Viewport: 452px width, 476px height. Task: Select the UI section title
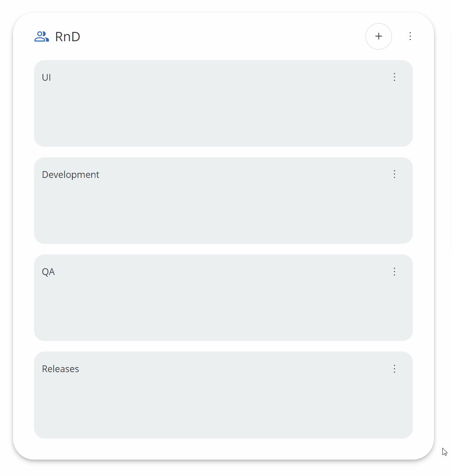[46, 77]
